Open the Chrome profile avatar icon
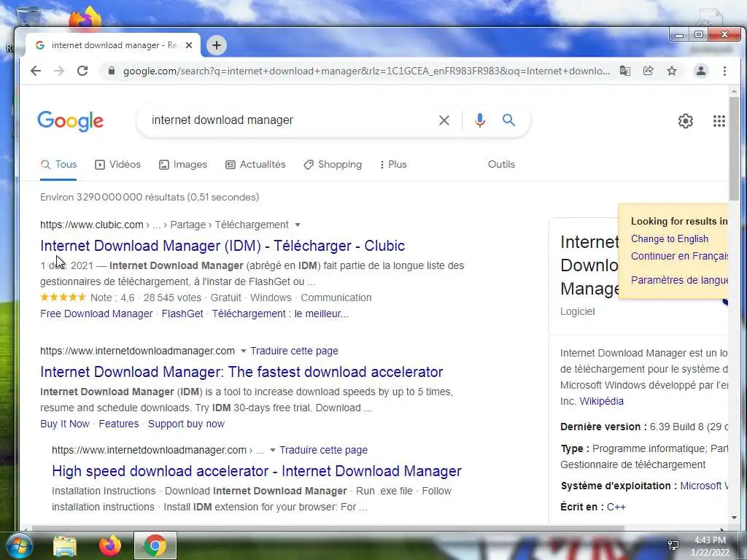The height and width of the screenshot is (560, 747). pyautogui.click(x=701, y=71)
